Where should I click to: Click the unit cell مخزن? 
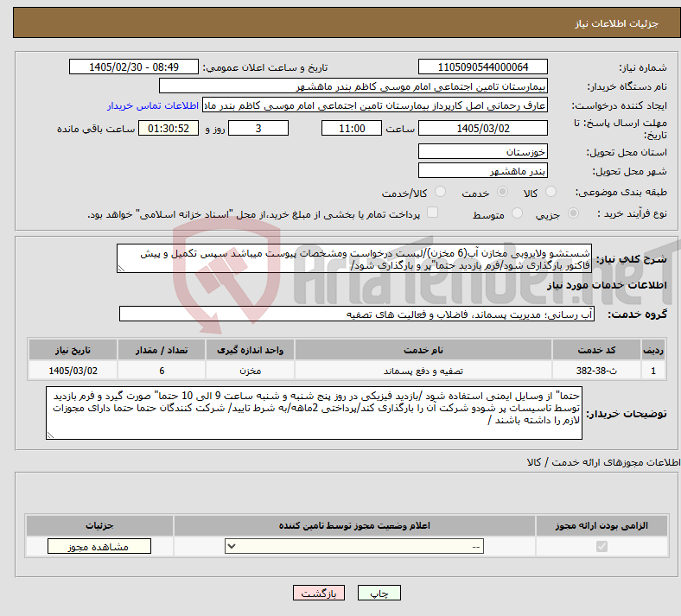point(250,371)
